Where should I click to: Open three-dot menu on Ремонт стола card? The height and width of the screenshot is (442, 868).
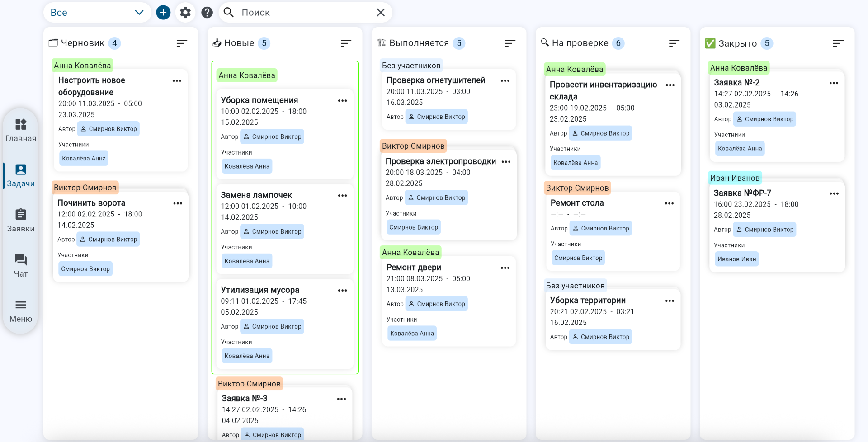click(669, 203)
